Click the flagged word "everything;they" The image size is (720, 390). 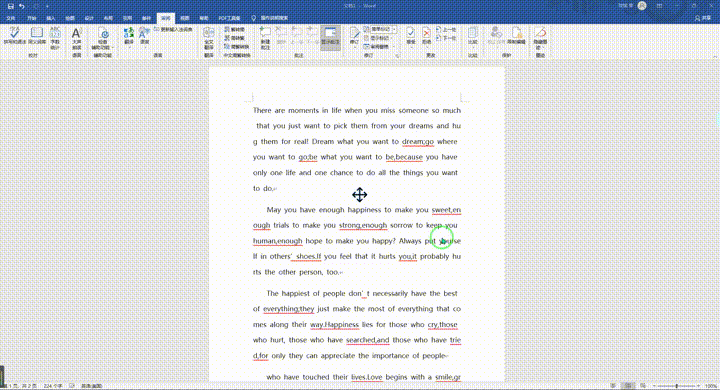(x=288, y=309)
